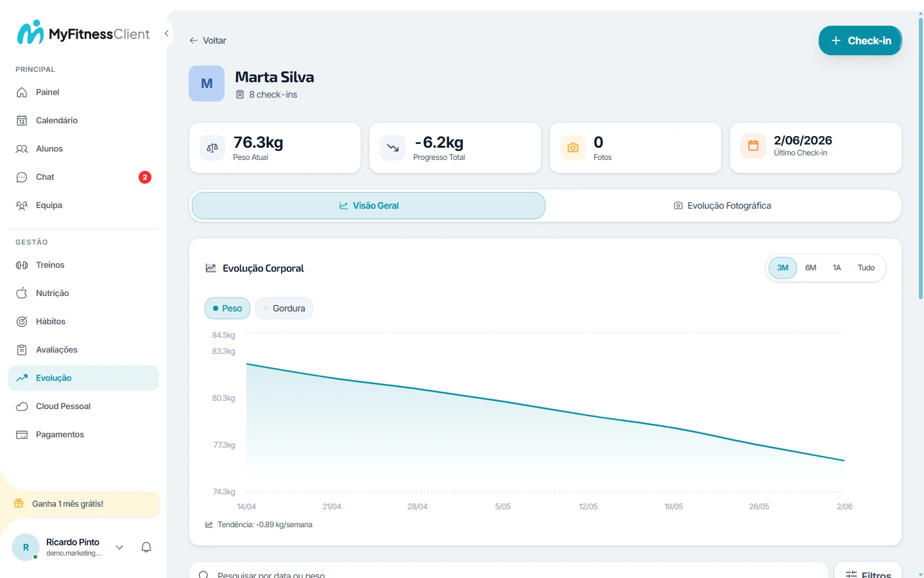Click the camera icon on Fotos card
The width and height of the screenshot is (924, 578).
tap(573, 148)
